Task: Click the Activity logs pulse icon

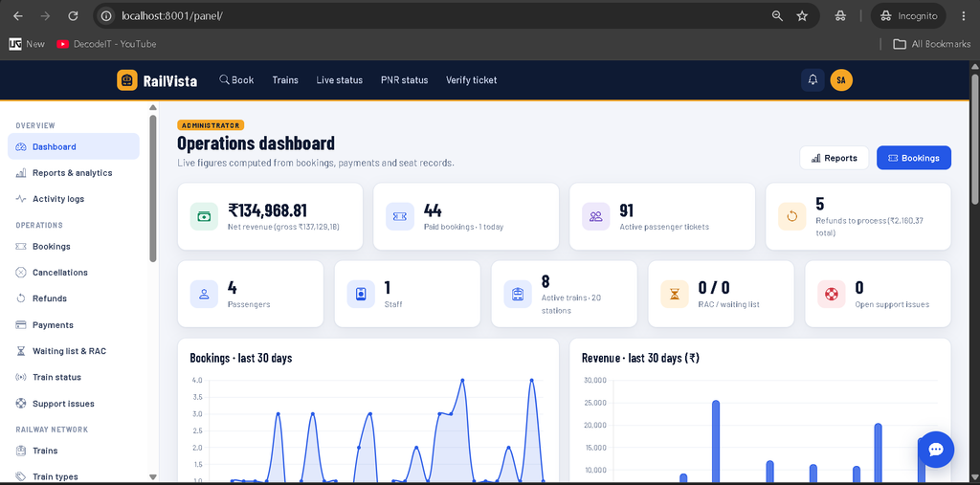Action: coord(21,199)
